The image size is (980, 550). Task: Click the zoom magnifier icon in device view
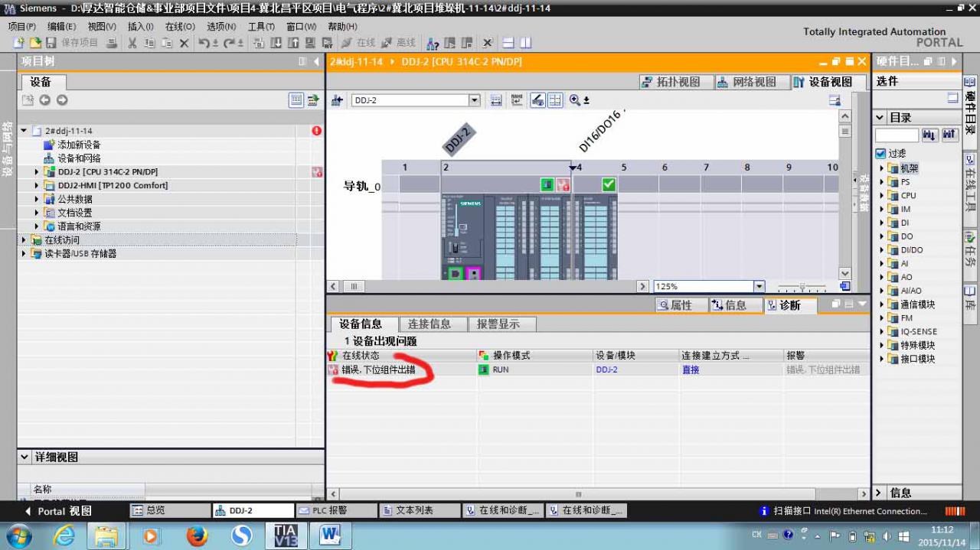[575, 100]
